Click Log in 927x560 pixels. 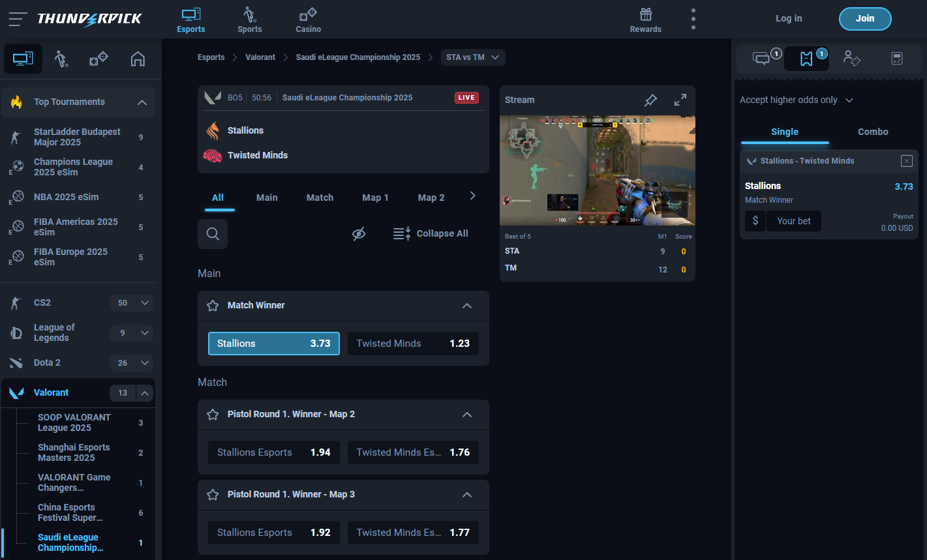[x=789, y=18]
